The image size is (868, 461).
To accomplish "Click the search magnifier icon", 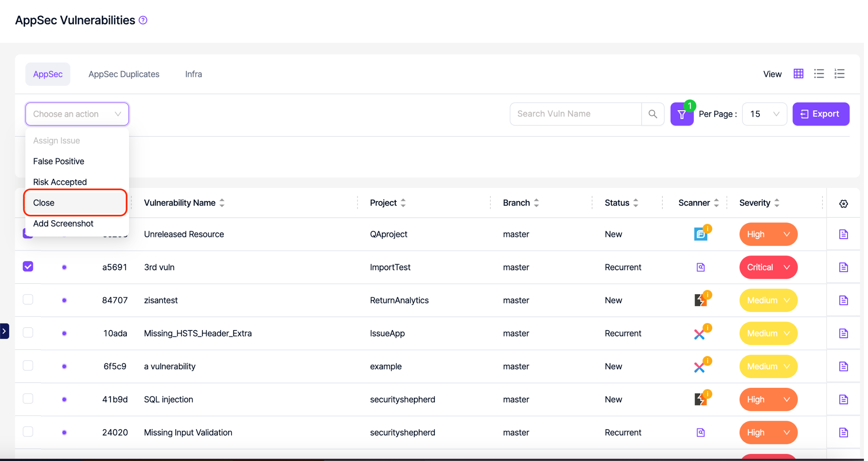I will coord(652,114).
